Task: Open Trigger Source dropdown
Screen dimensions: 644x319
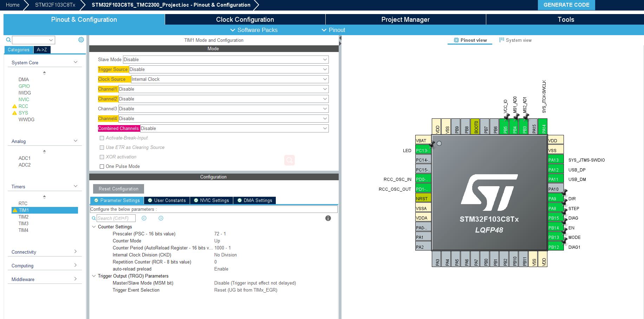Action: (x=229, y=70)
